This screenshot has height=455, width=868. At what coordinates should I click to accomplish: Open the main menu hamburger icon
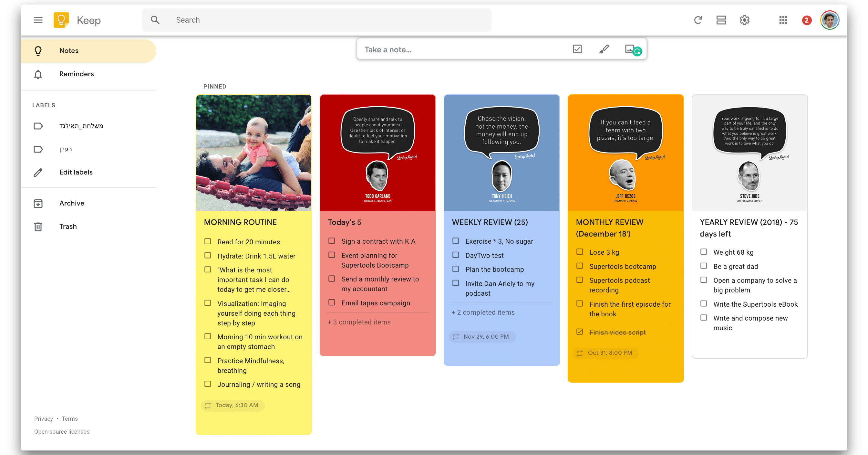[38, 20]
